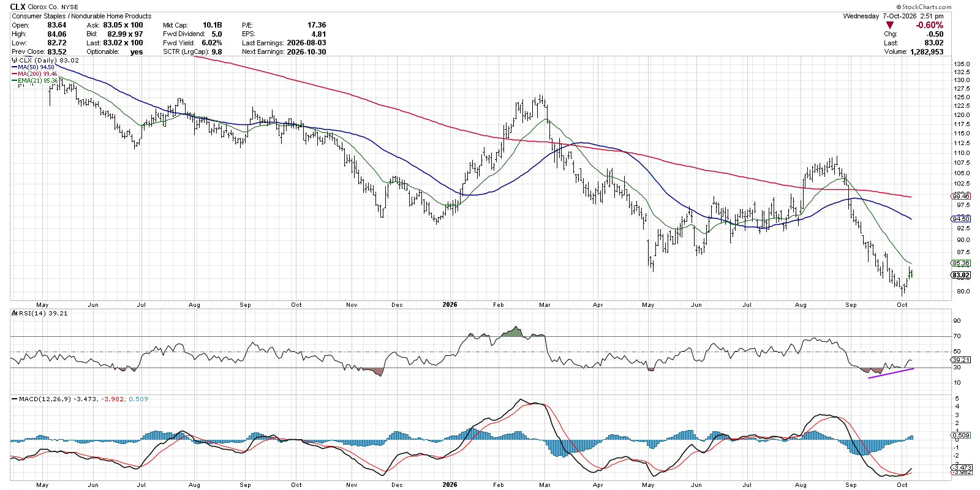This screenshot has width=980, height=490.
Task: Click the bar-chart icon beside CLX (Daily)
Action: tap(15, 61)
